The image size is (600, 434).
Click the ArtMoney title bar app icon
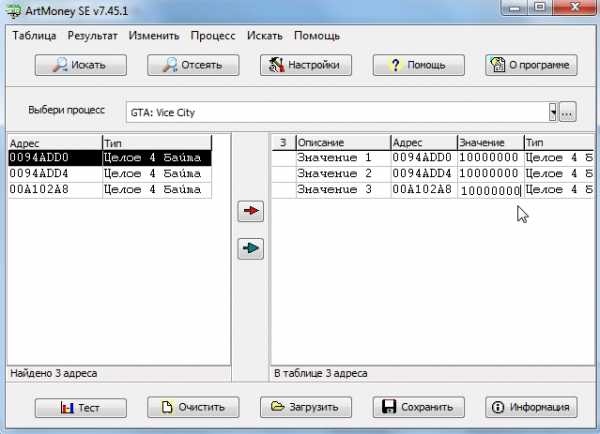(x=14, y=11)
